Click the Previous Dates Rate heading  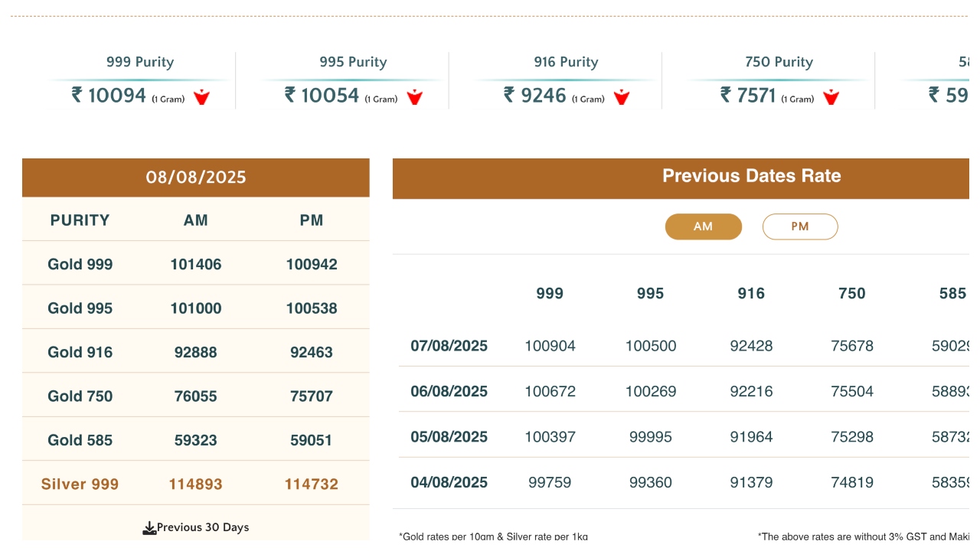[751, 176]
